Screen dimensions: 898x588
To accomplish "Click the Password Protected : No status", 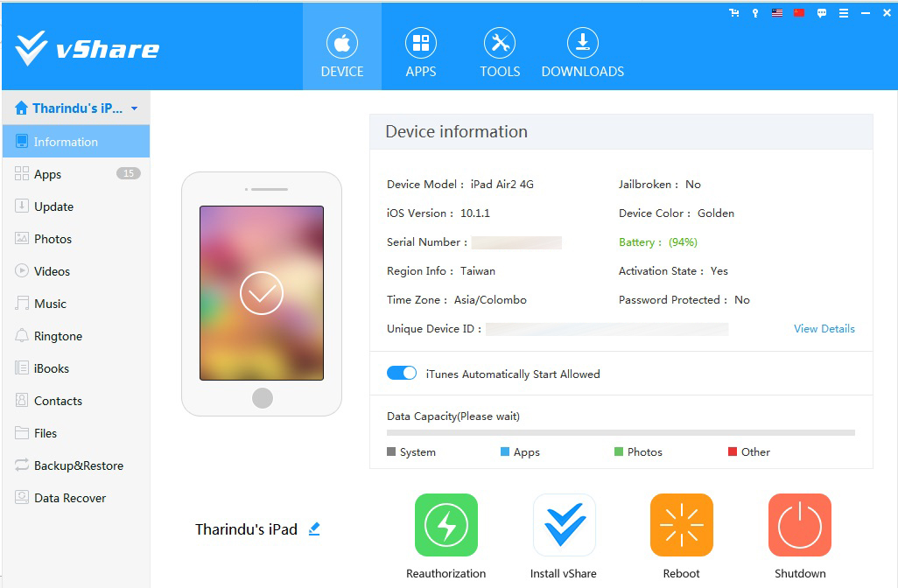I will [684, 300].
